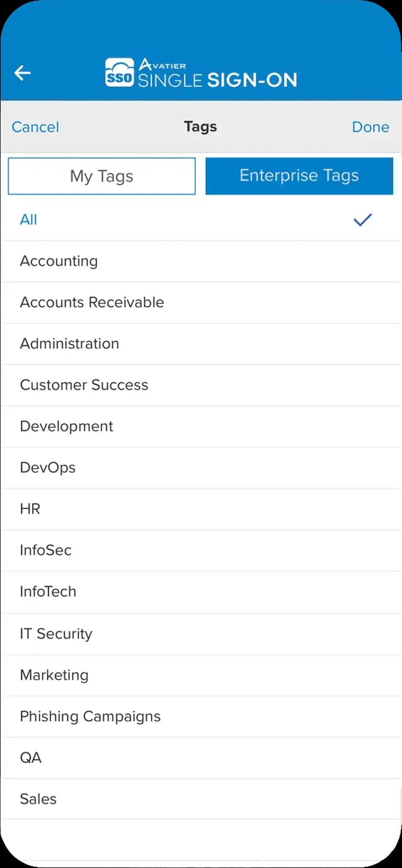Image resolution: width=402 pixels, height=868 pixels.
Task: Select the Phishing Campaigns tag
Action: (90, 716)
